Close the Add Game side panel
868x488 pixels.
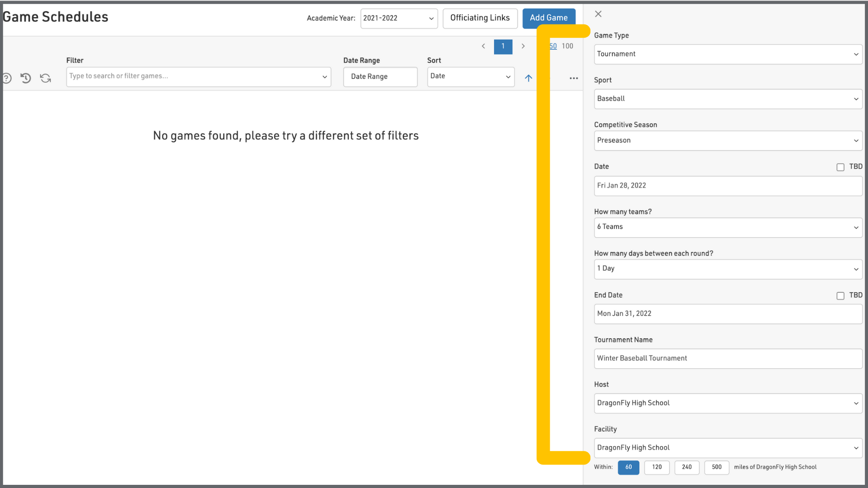(598, 14)
